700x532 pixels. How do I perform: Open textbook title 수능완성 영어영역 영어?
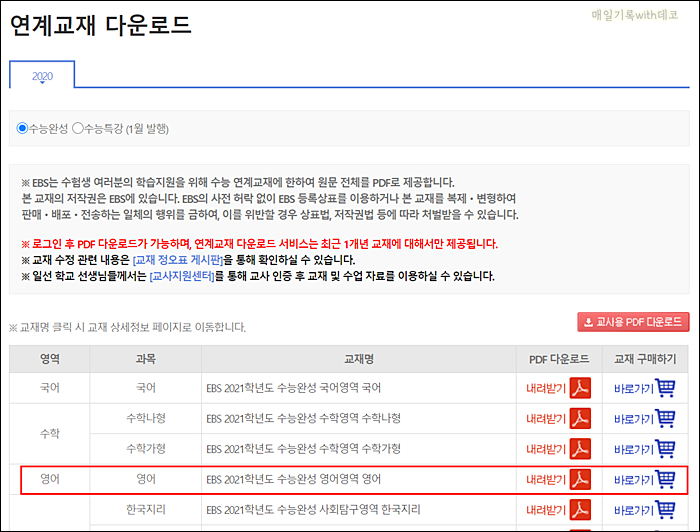pos(293,479)
